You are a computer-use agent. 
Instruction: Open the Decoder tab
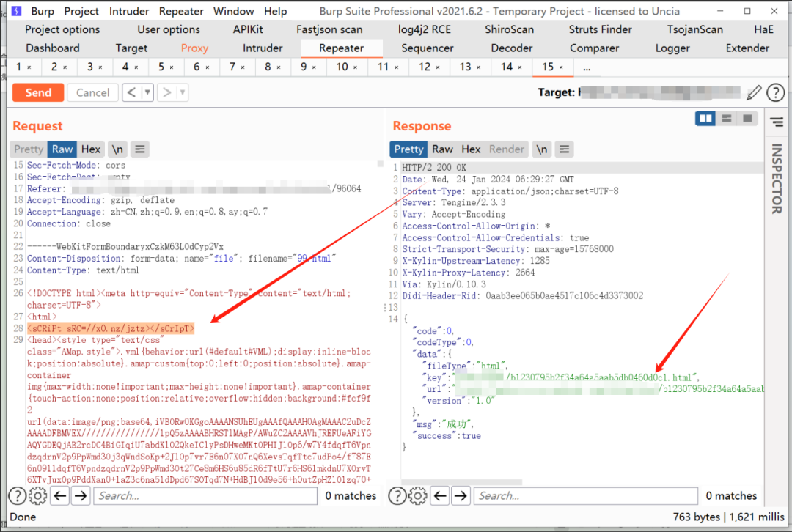tap(512, 48)
